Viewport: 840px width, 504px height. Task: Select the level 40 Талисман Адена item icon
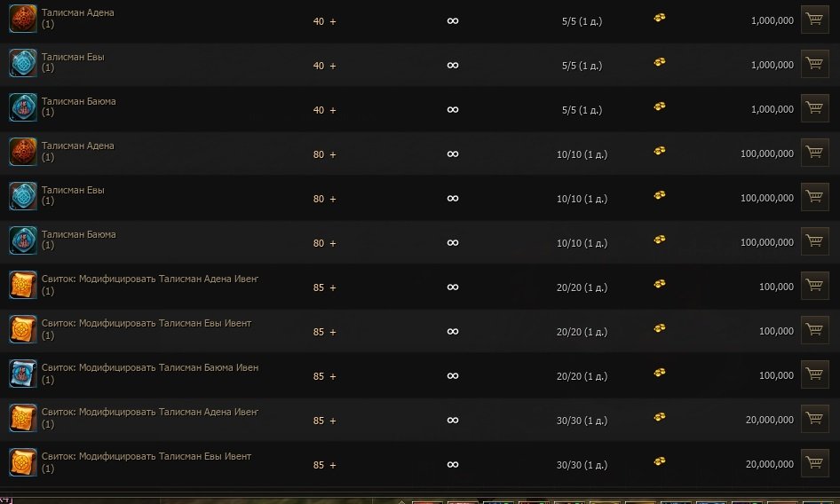point(22,20)
